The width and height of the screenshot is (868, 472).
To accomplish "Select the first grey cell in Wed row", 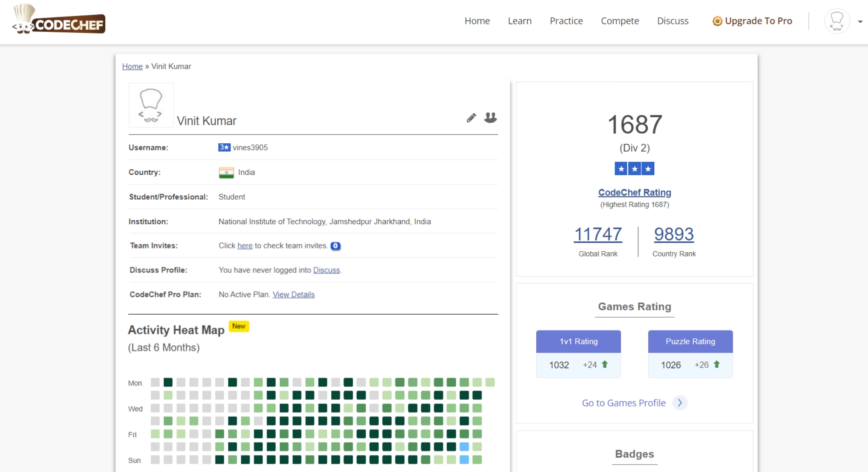I will click(155, 408).
